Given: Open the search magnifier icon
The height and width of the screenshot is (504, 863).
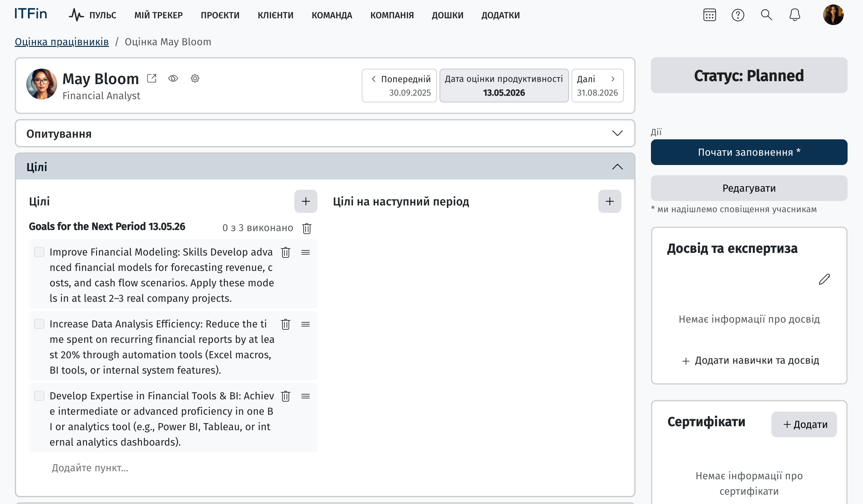Looking at the screenshot, I should click(766, 15).
